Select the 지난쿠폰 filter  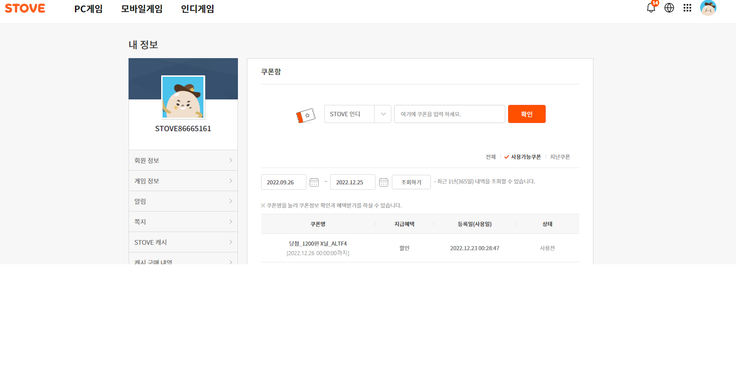pyautogui.click(x=560, y=157)
